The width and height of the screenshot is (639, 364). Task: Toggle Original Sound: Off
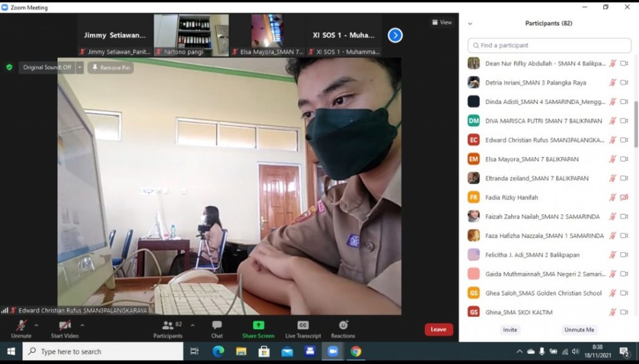pos(47,67)
